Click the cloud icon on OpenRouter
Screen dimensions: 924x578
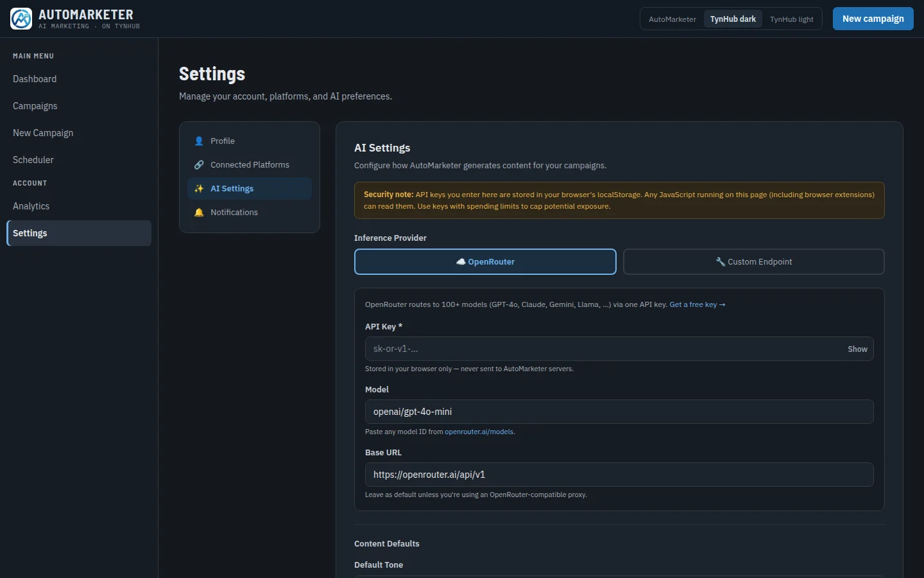coord(461,262)
